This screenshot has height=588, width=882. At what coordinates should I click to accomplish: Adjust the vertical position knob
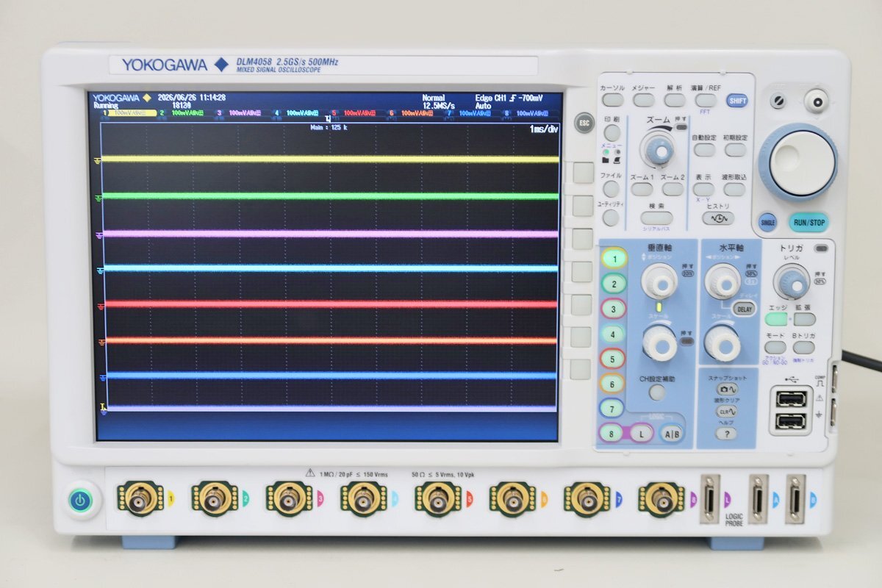(659, 282)
